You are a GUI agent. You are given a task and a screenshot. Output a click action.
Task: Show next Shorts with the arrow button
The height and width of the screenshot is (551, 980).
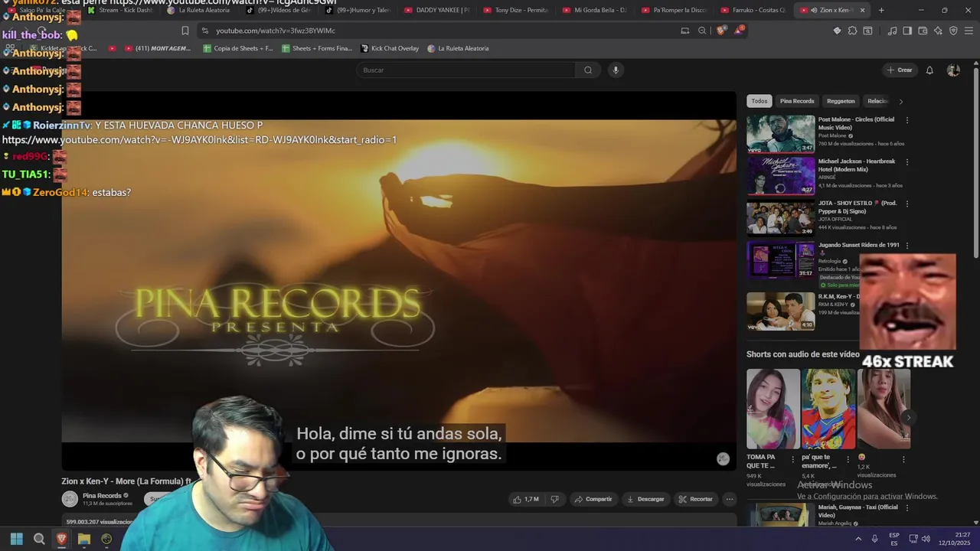click(908, 417)
